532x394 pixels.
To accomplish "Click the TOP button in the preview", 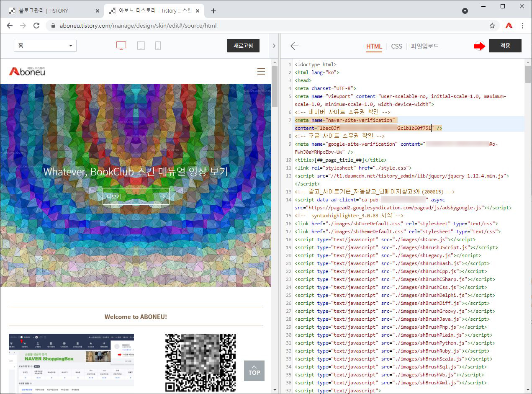I will (254, 371).
